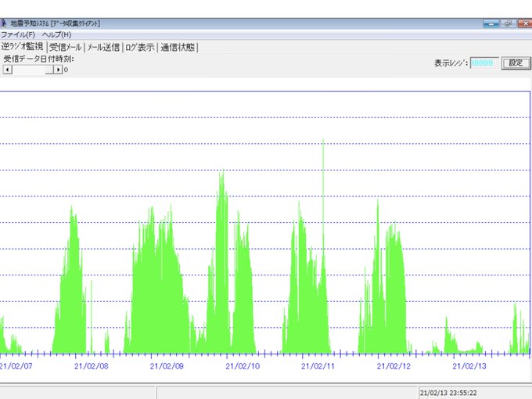This screenshot has width=532, height=399.
Task: Switch to the 受信メール tab
Action: tap(66, 47)
